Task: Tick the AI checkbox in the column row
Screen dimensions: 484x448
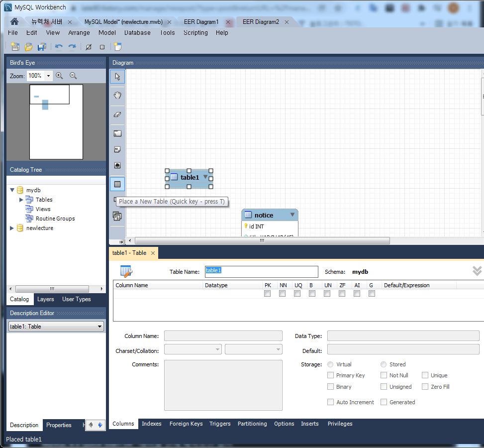Action: click(x=357, y=294)
